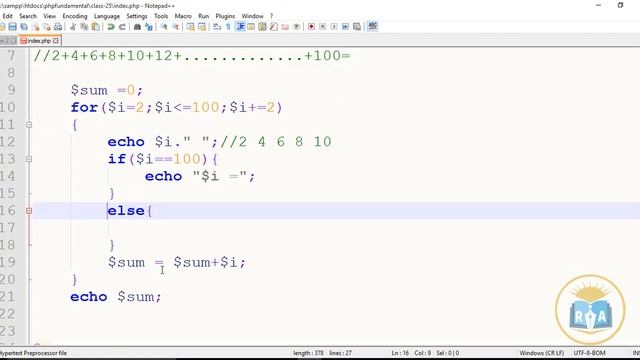
Task: Click the 'for' keyword on line 10
Action: pyautogui.click(x=84, y=107)
